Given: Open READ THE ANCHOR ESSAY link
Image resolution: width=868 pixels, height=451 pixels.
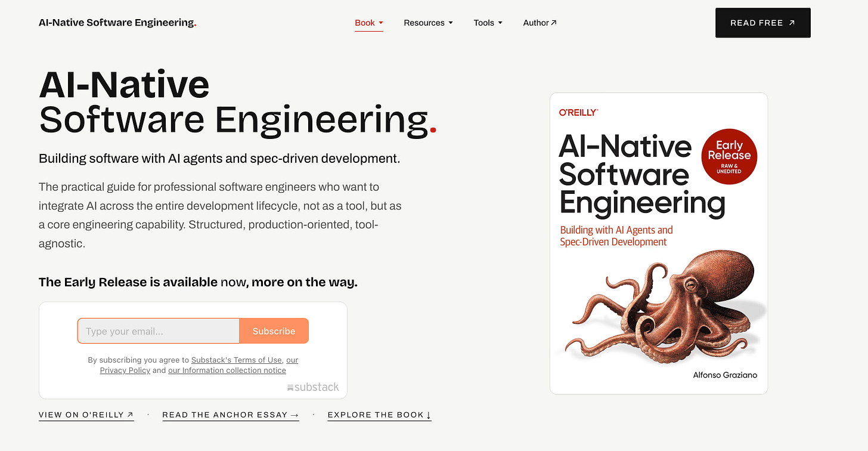Looking at the screenshot, I should point(231,415).
